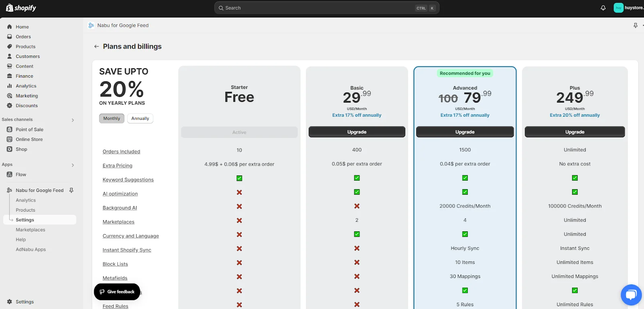Click the Active button on Starter plan
This screenshot has width=644, height=309.
point(239,132)
